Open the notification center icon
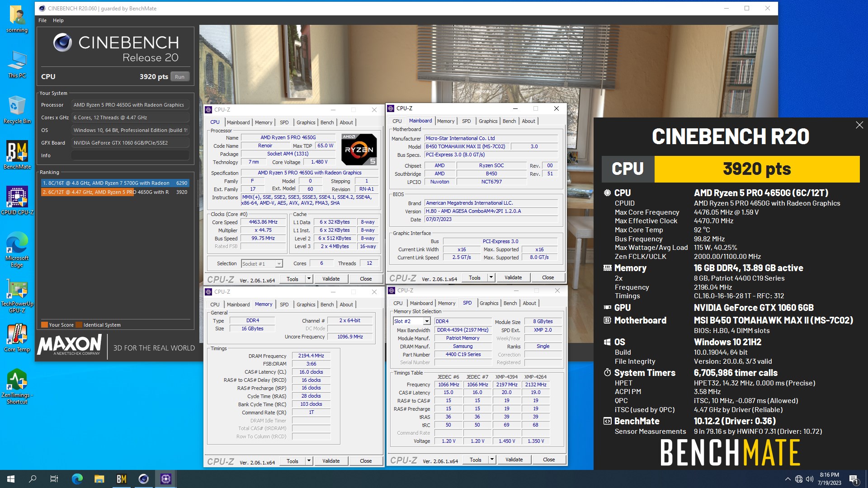This screenshot has width=868, height=488. tap(854, 479)
